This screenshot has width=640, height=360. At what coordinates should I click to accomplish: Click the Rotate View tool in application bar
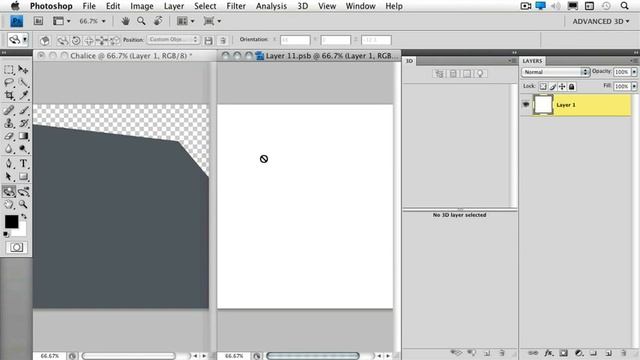coord(158,21)
